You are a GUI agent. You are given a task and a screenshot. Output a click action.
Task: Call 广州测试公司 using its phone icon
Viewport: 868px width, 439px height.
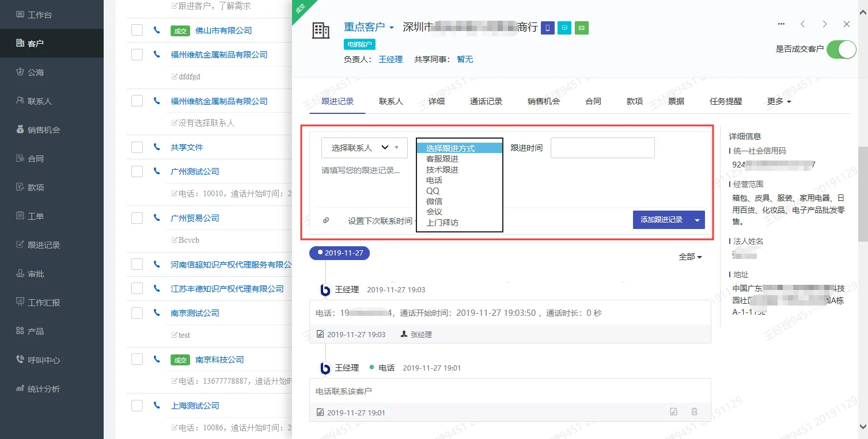coord(157,171)
